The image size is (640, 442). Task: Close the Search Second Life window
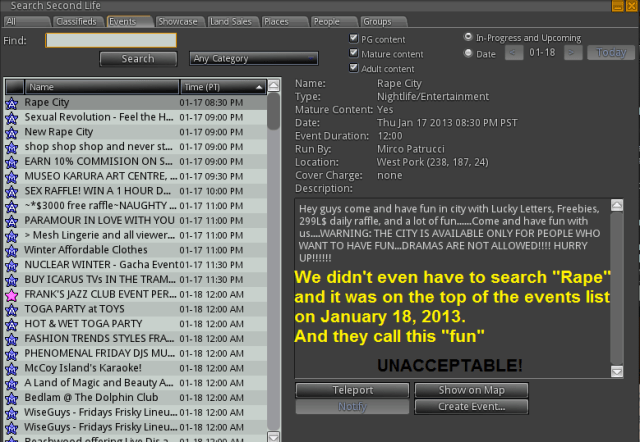[x=632, y=6]
